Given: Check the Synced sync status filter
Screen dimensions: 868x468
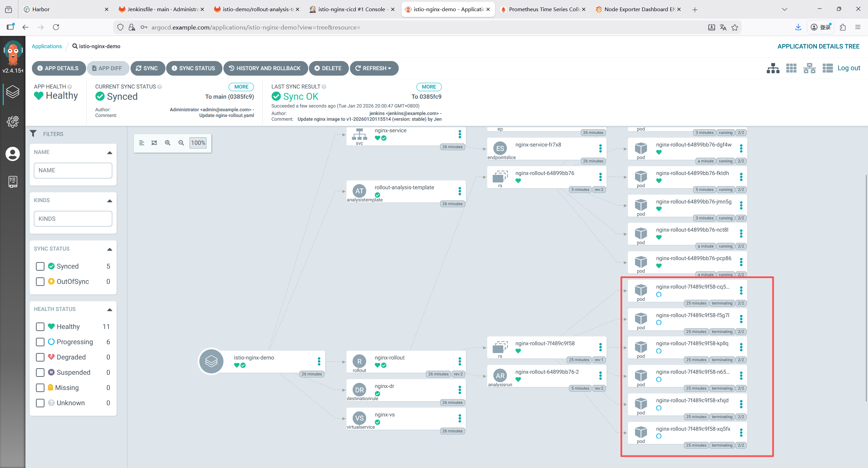Looking at the screenshot, I should 40,266.
